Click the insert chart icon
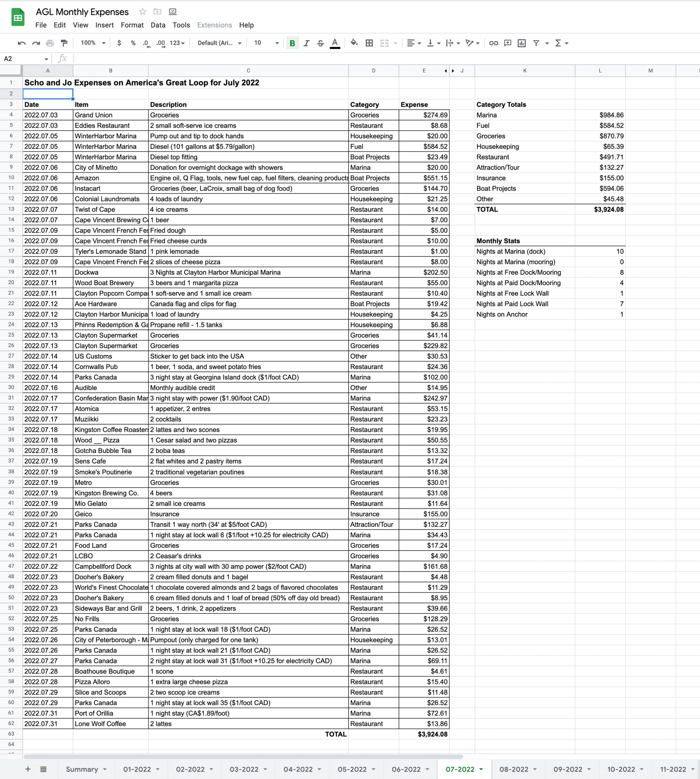 [522, 43]
